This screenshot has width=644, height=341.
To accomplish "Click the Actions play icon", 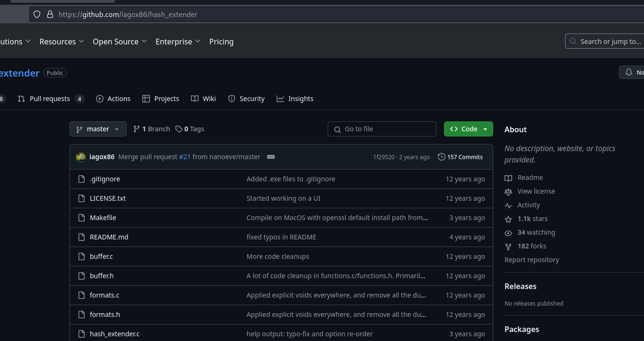I will point(100,99).
